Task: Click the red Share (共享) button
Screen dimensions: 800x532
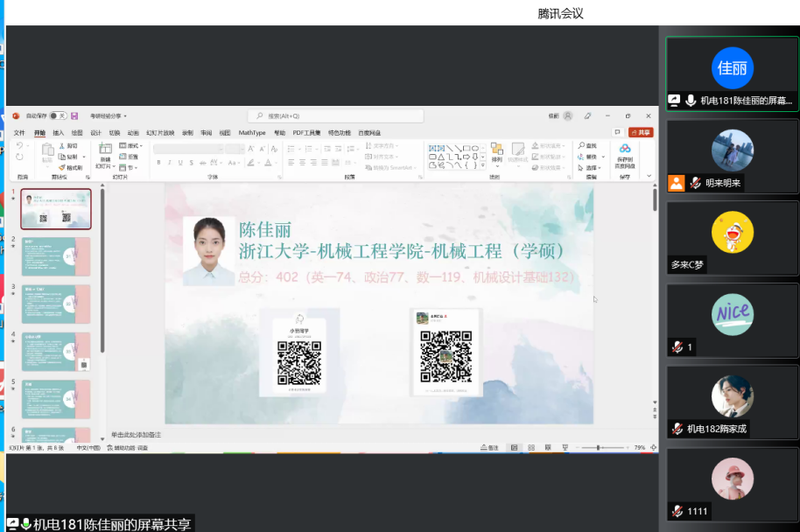Action: [x=641, y=133]
